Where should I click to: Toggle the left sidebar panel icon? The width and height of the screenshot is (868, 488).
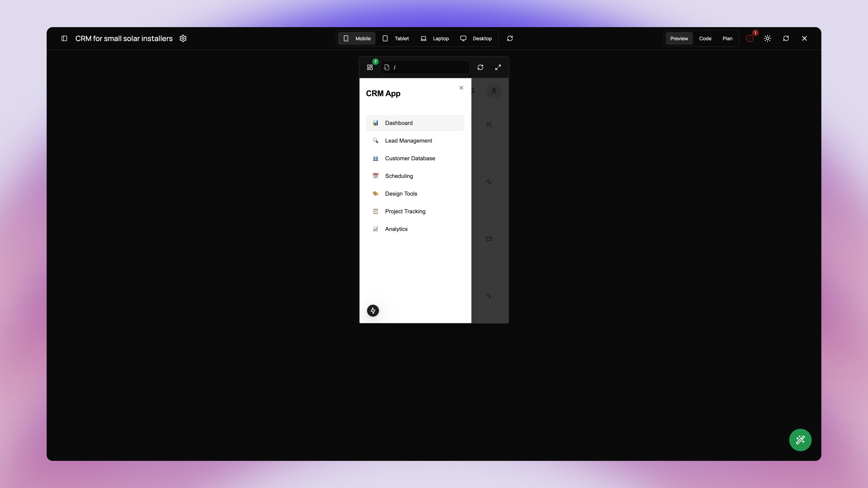coord(64,38)
